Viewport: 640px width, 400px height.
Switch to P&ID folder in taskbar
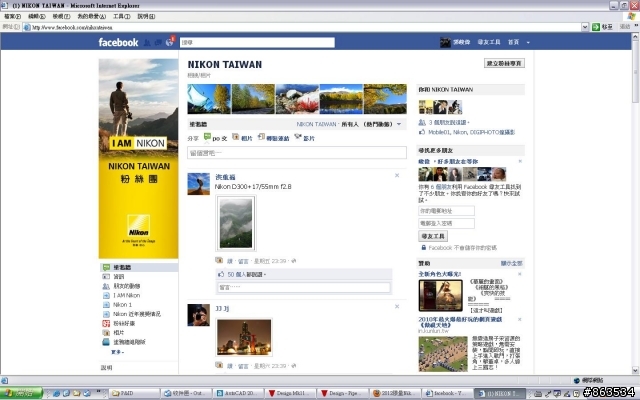tap(133, 393)
